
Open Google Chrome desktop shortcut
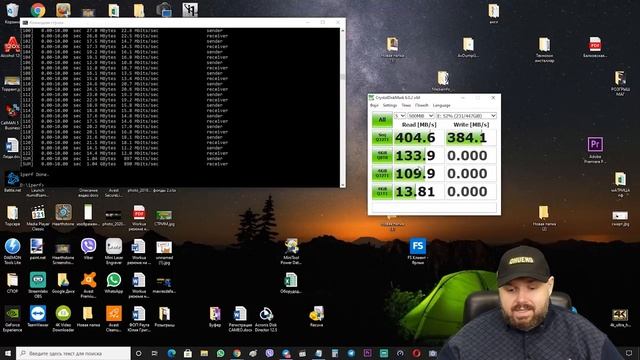[38, 10]
